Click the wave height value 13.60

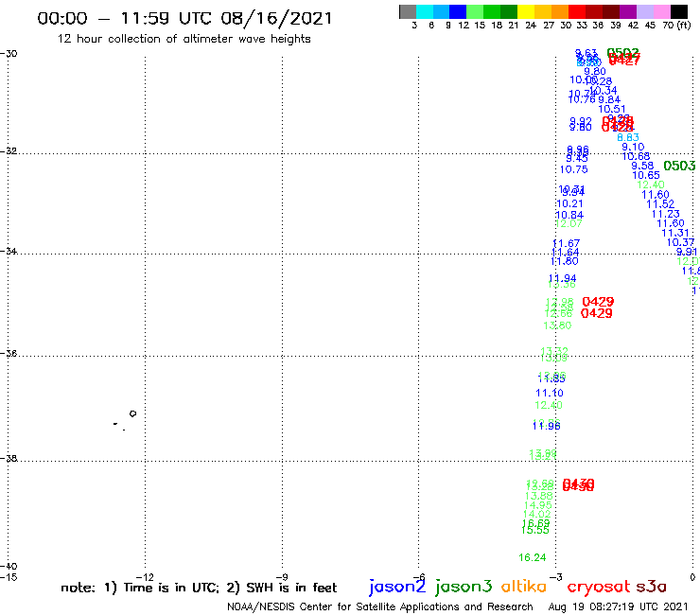click(557, 325)
